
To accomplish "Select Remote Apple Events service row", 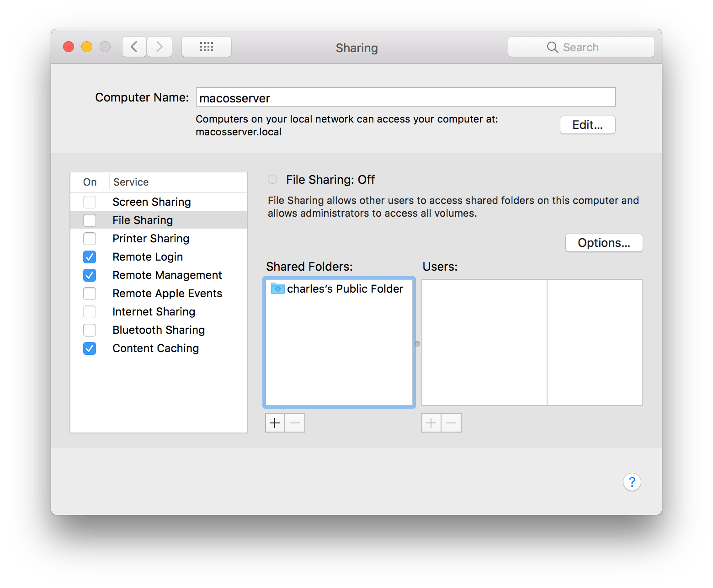I will [167, 294].
